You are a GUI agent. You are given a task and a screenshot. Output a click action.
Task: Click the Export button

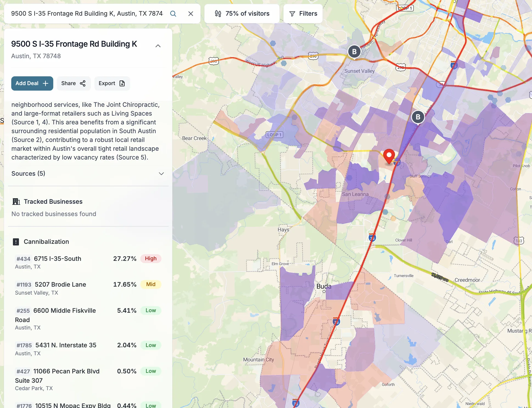[x=112, y=83]
